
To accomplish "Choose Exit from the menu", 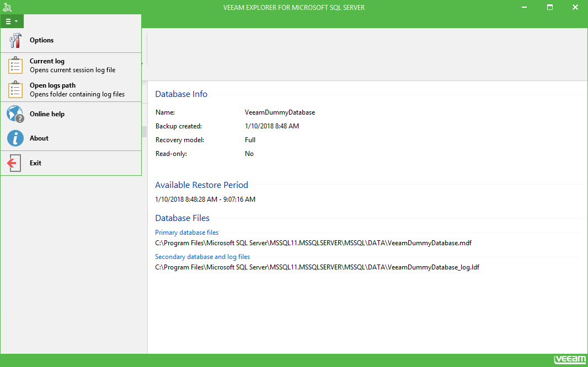I will [71, 163].
